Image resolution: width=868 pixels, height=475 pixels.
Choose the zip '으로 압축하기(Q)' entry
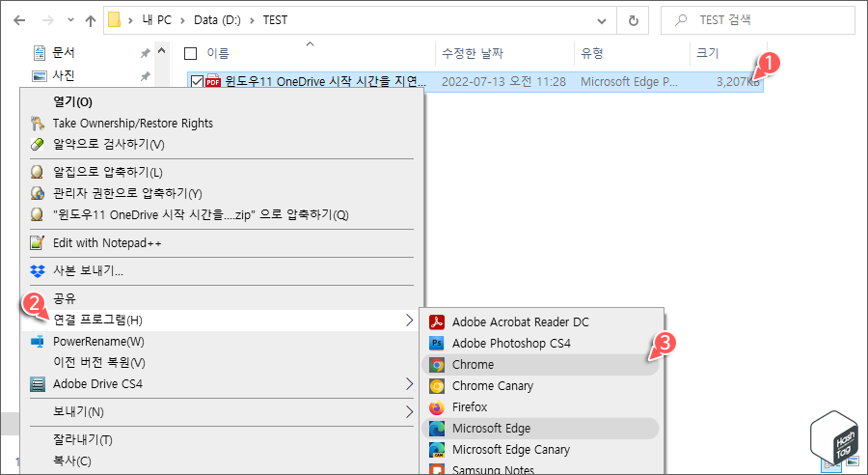pos(222,214)
